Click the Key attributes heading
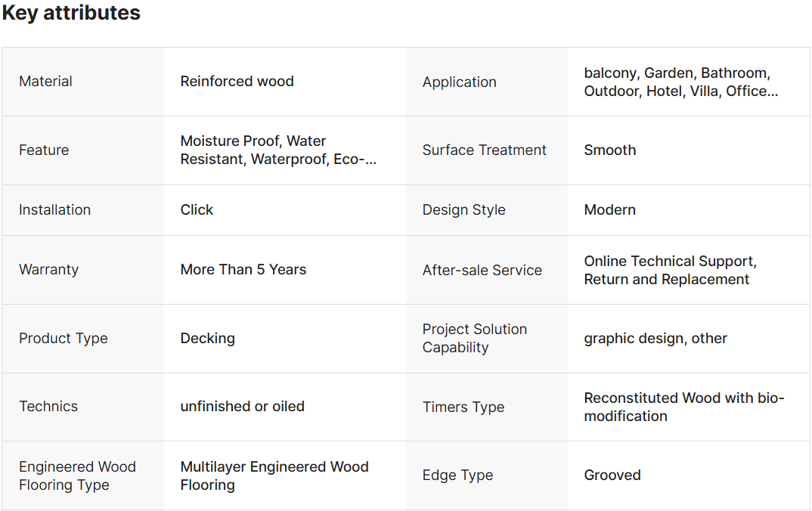Image resolution: width=812 pixels, height=511 pixels. click(71, 13)
